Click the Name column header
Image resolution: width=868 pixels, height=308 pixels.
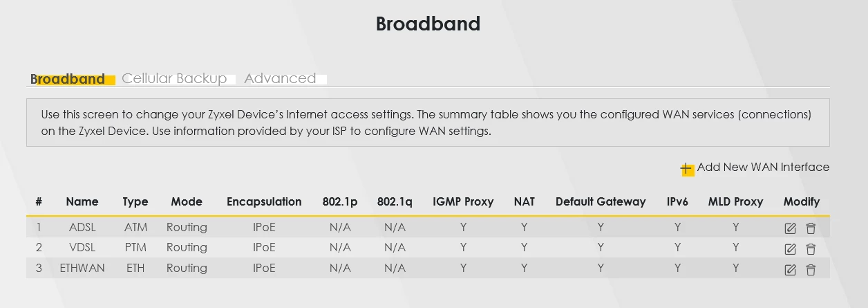[x=82, y=202]
